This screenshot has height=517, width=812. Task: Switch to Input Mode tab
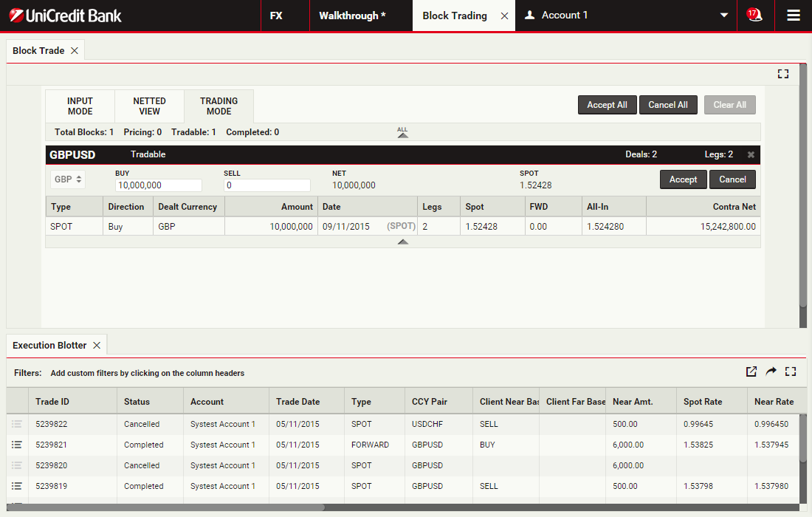(x=80, y=106)
